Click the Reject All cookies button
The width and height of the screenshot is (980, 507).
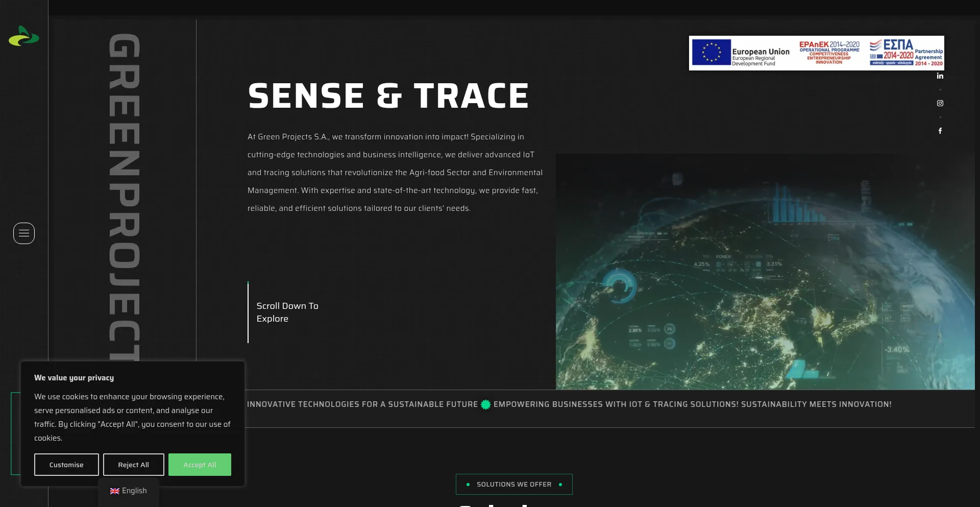click(x=133, y=465)
